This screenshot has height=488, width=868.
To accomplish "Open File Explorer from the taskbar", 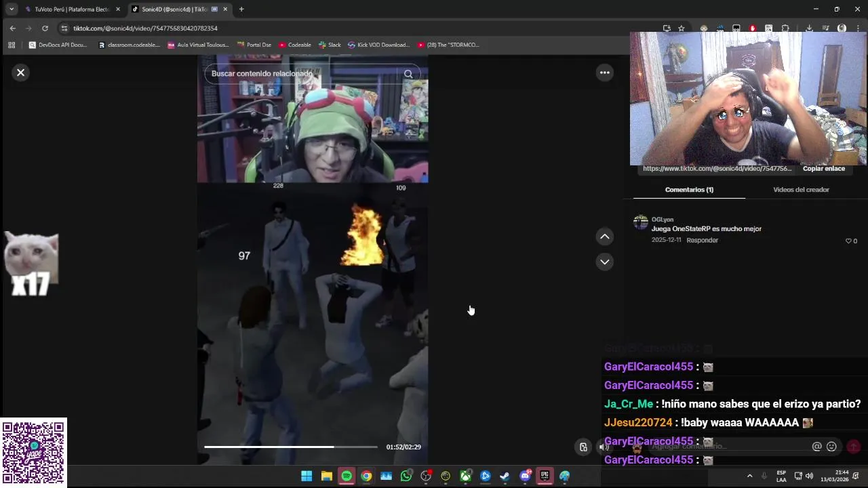I will 326,476.
